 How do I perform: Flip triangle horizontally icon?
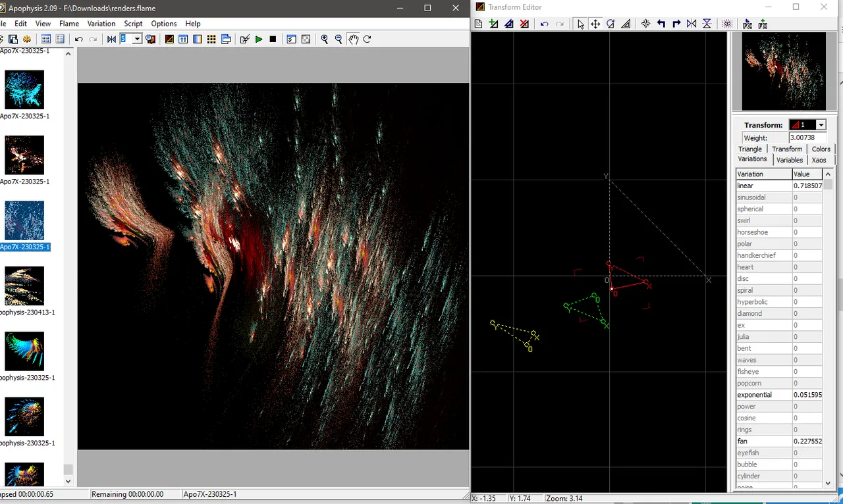(692, 24)
